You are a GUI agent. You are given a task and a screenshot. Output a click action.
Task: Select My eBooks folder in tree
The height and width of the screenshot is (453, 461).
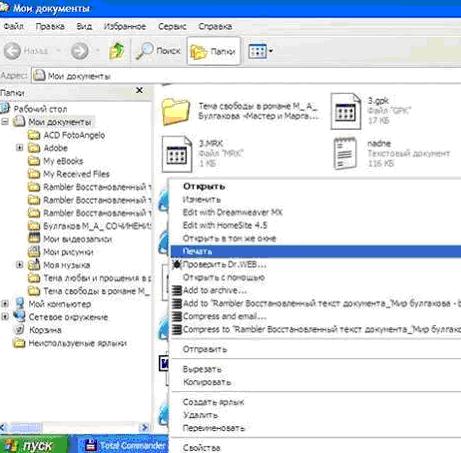63,161
